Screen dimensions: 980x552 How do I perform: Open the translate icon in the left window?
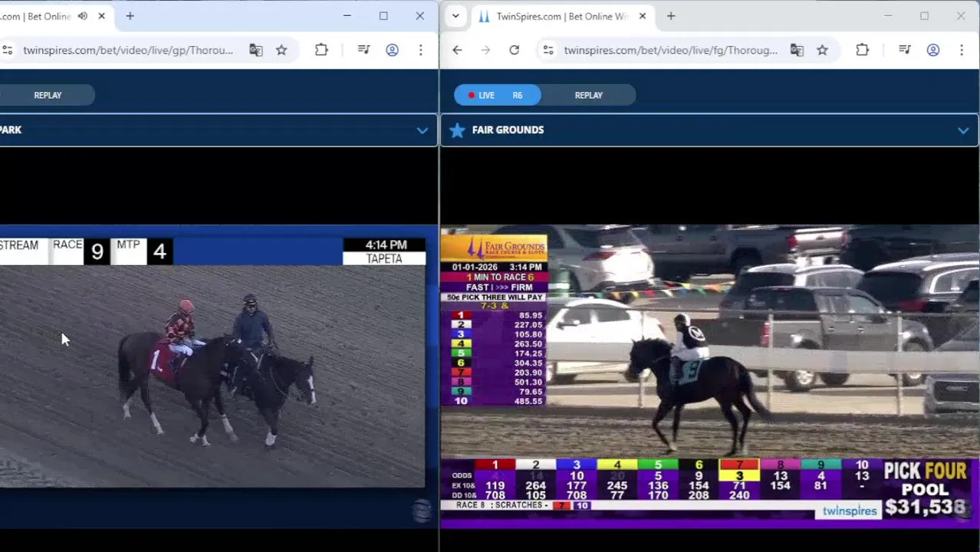[256, 50]
